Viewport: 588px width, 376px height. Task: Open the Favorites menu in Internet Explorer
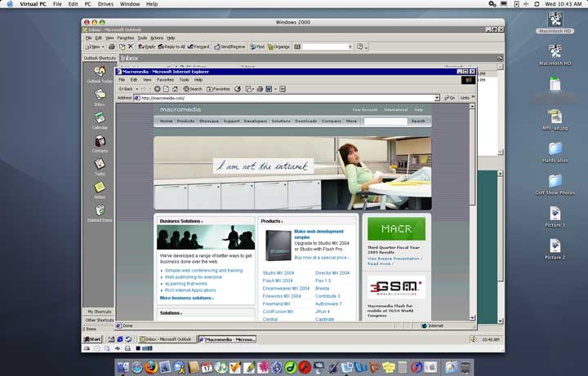coord(165,80)
